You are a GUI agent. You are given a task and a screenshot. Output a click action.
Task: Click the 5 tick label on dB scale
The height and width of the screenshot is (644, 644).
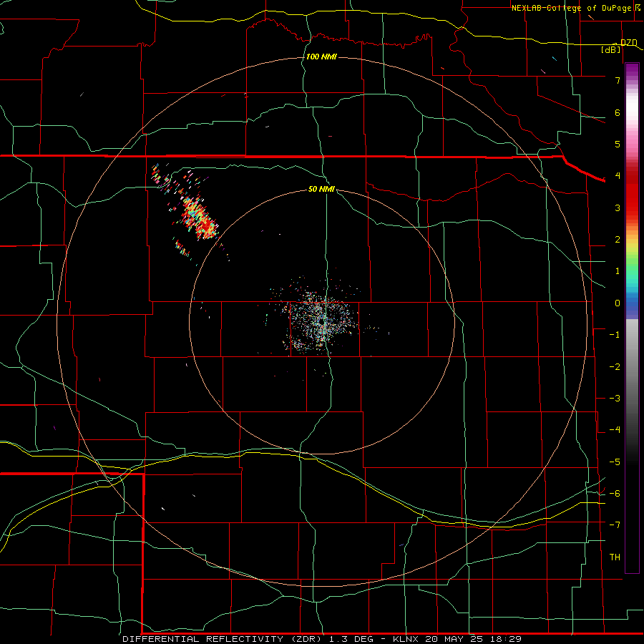pos(618,144)
